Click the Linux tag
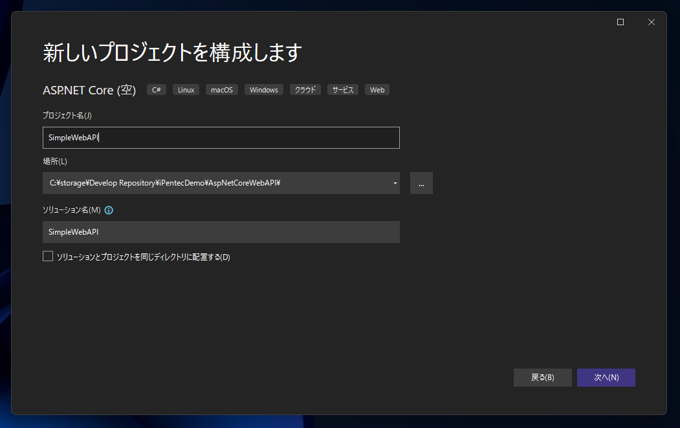The image size is (680, 428). pyautogui.click(x=186, y=90)
